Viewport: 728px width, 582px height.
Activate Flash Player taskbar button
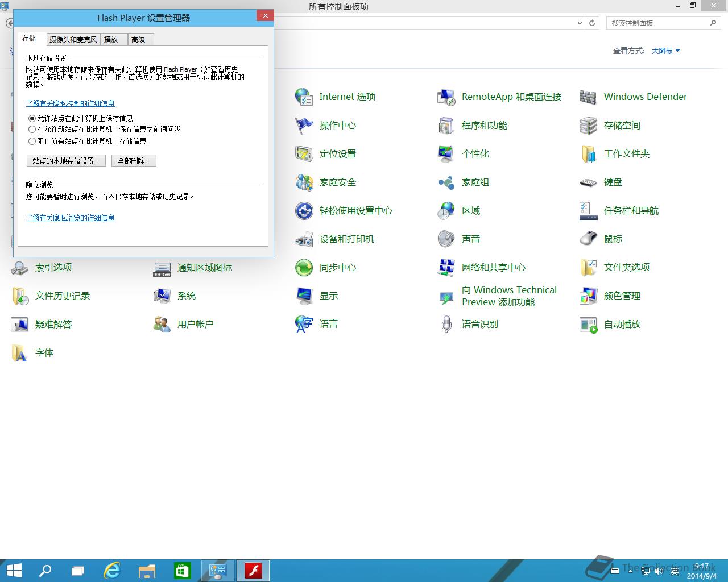click(253, 571)
